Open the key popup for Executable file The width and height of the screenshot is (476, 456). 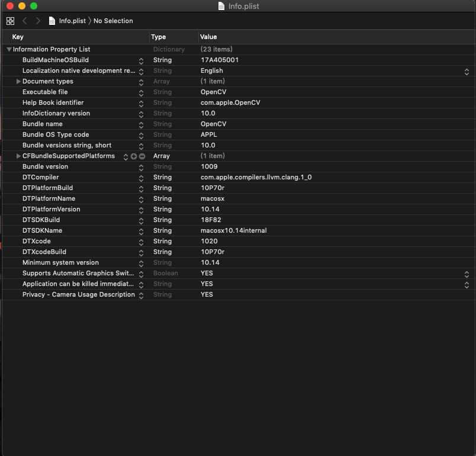[141, 93]
